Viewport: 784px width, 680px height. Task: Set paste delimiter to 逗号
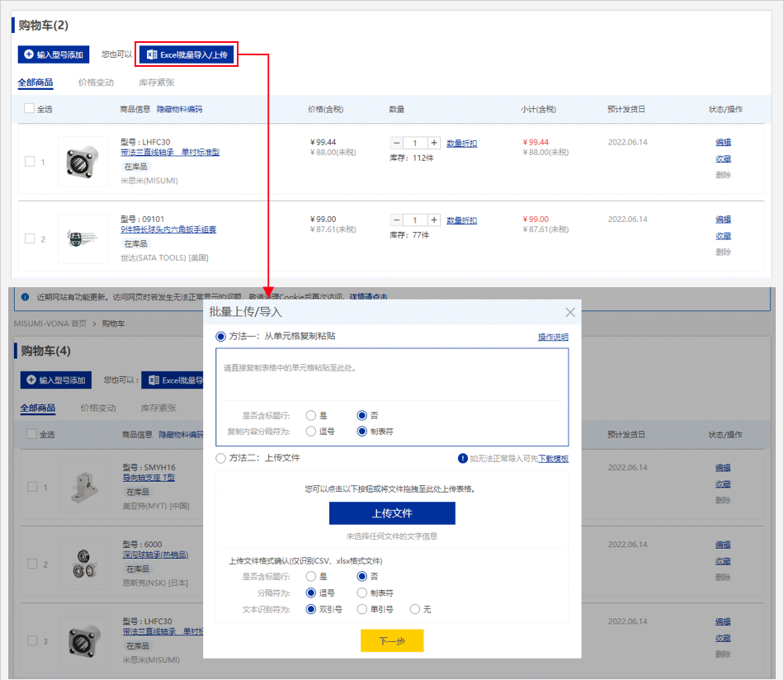[311, 431]
